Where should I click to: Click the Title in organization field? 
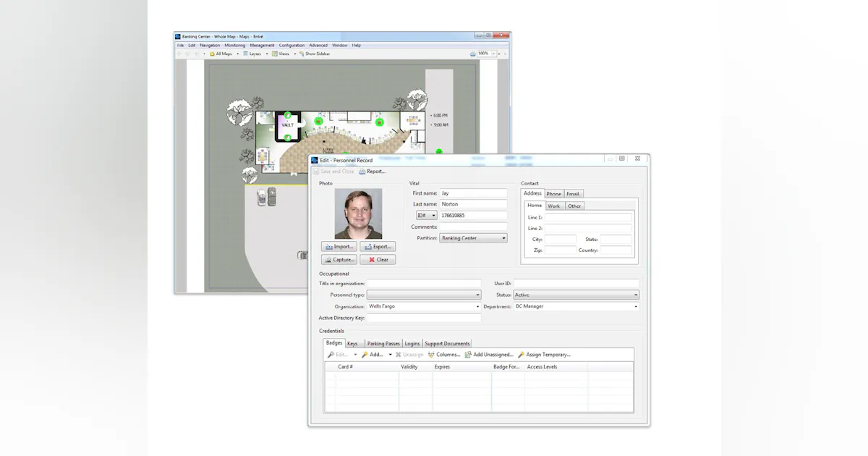pos(424,284)
